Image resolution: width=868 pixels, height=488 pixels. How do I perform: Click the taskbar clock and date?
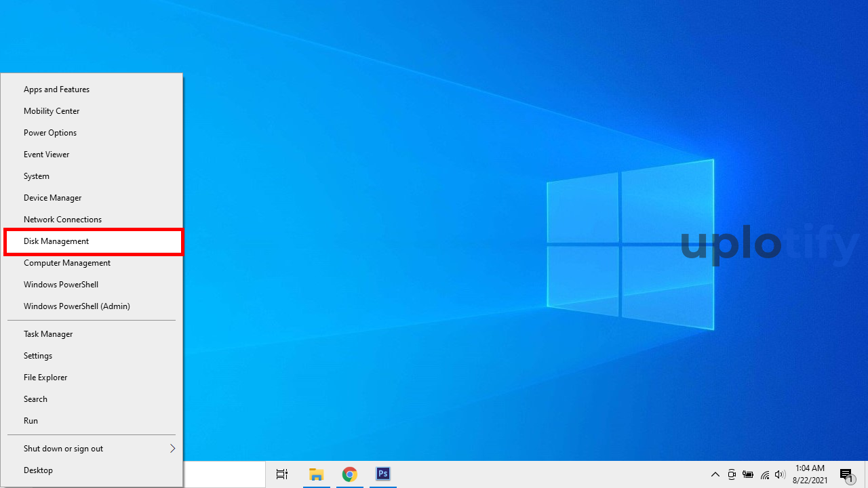click(x=810, y=474)
